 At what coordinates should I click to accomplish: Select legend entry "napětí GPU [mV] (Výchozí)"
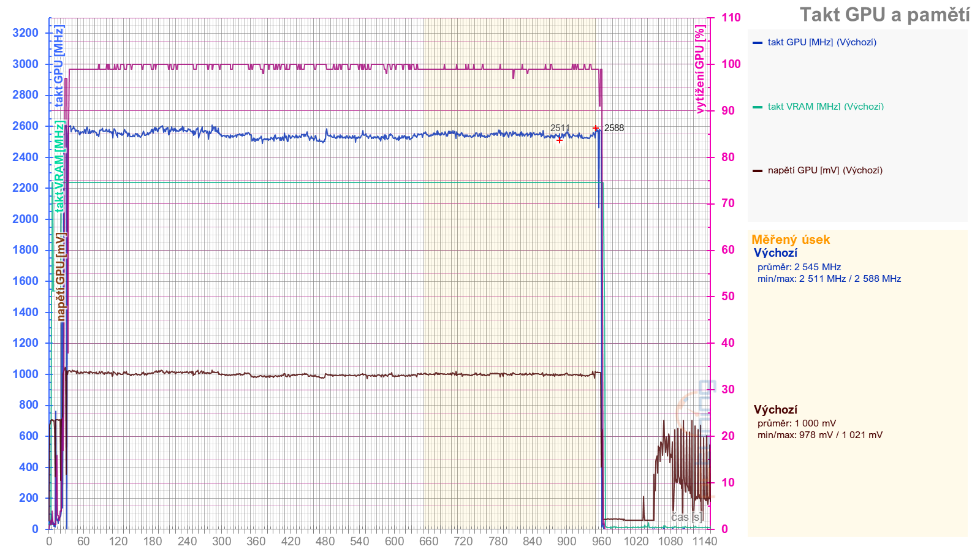825,170
